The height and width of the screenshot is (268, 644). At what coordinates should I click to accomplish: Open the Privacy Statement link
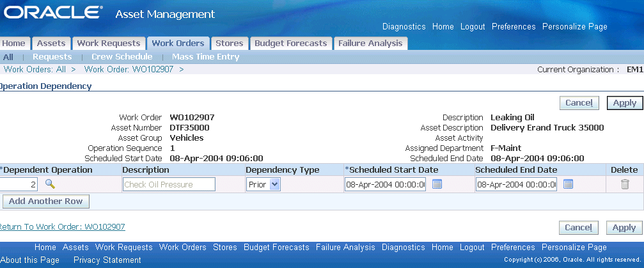click(x=107, y=260)
